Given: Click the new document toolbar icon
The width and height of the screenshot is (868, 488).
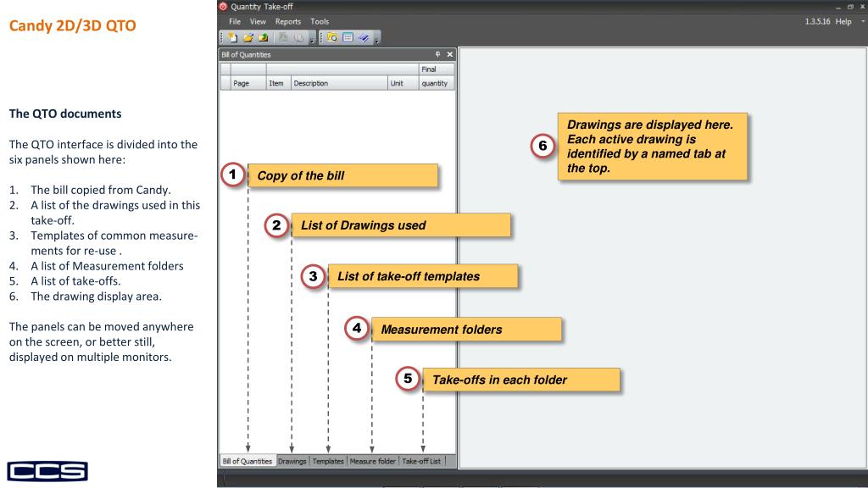Looking at the screenshot, I should click(x=233, y=37).
